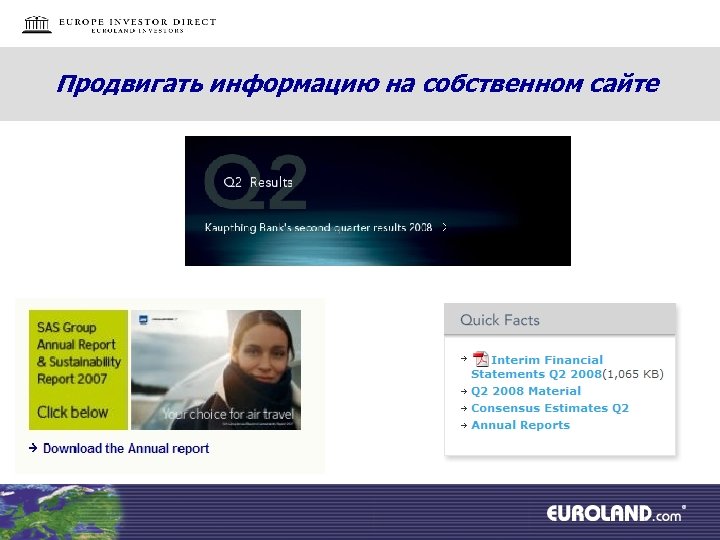Open the PDF icon beside Interim Financial Statements
720x540 pixels.
(480, 359)
